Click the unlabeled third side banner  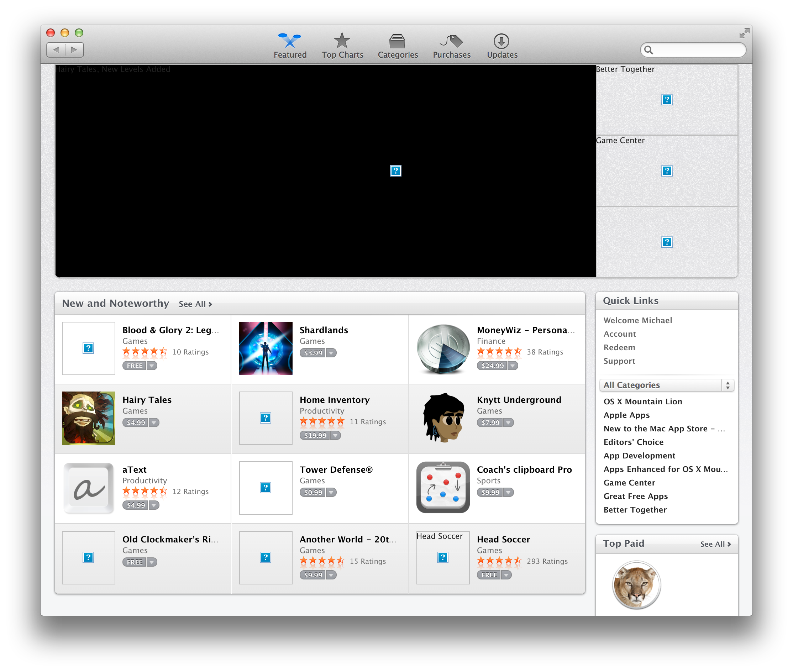point(667,242)
